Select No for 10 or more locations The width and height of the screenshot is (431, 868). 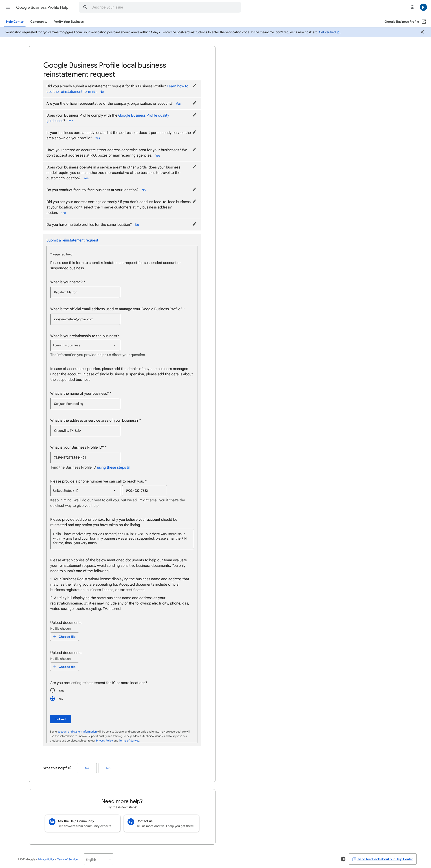(x=53, y=699)
